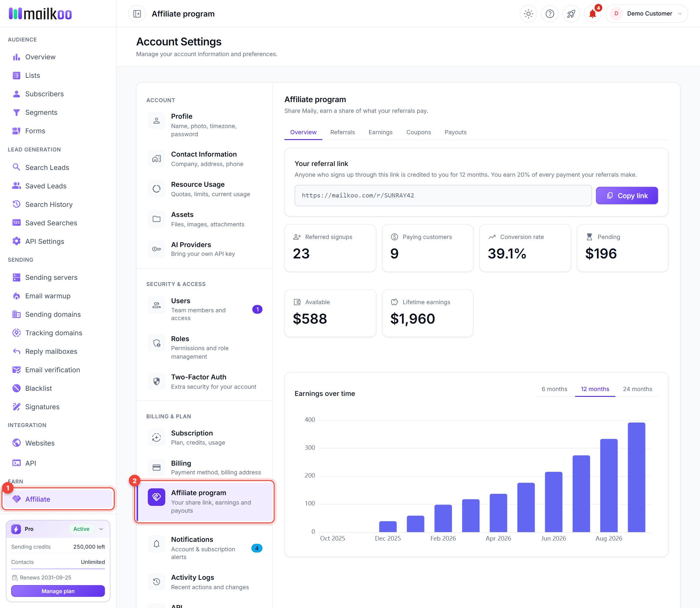Image resolution: width=700 pixels, height=608 pixels.
Task: Open notifications bell with 4 badge
Action: point(592,14)
